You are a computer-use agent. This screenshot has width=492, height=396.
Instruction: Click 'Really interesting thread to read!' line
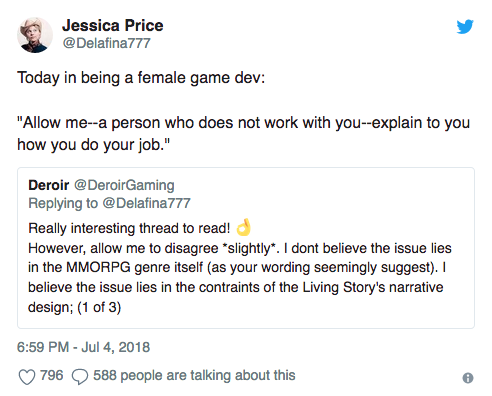(x=129, y=228)
